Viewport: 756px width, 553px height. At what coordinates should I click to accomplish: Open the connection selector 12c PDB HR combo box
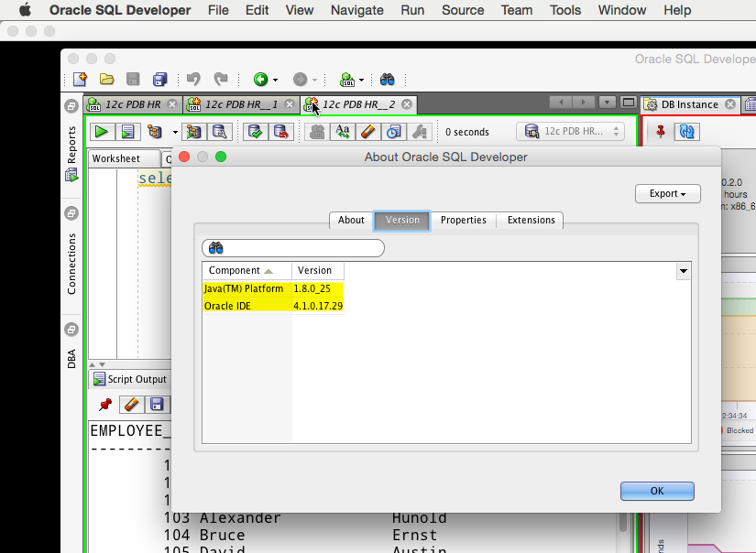click(x=570, y=132)
